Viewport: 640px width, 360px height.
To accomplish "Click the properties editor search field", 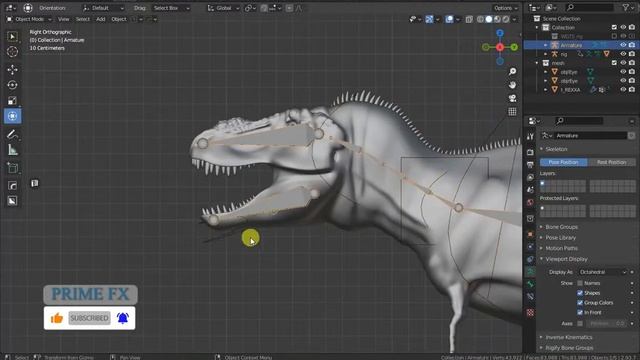I will click(x=579, y=121).
